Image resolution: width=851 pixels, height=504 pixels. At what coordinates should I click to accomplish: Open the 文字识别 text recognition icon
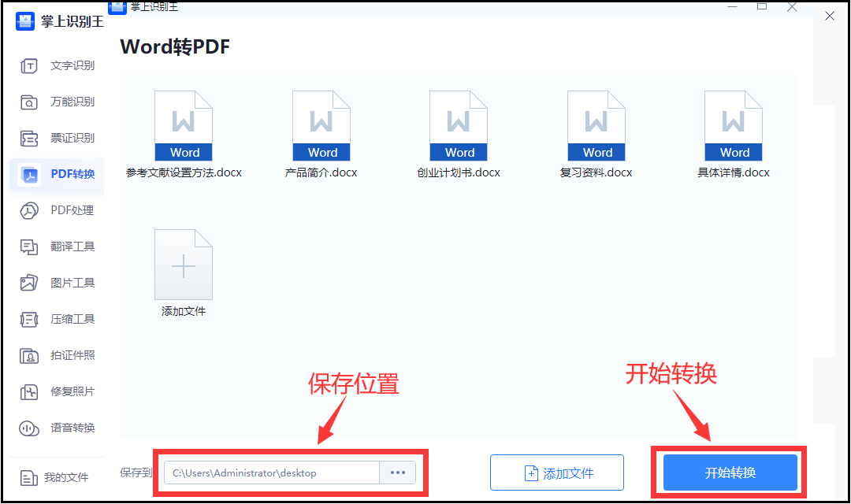click(29, 65)
